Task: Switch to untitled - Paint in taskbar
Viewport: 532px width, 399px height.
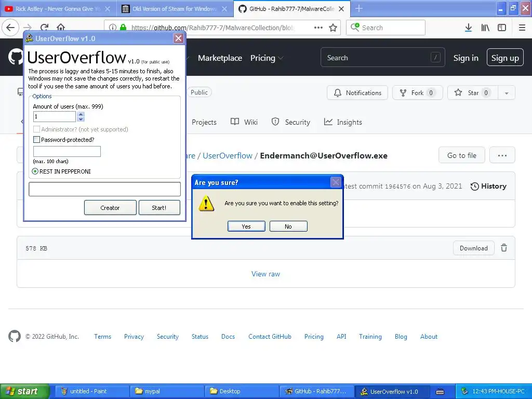Action: pyautogui.click(x=92, y=391)
